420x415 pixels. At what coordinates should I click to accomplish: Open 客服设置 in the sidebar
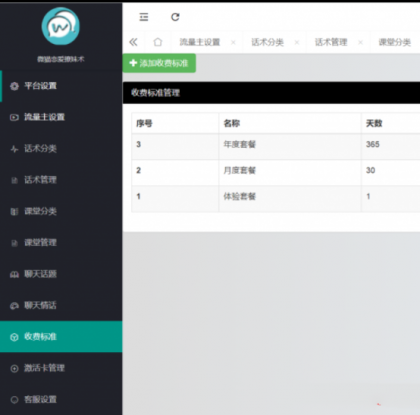point(61,399)
